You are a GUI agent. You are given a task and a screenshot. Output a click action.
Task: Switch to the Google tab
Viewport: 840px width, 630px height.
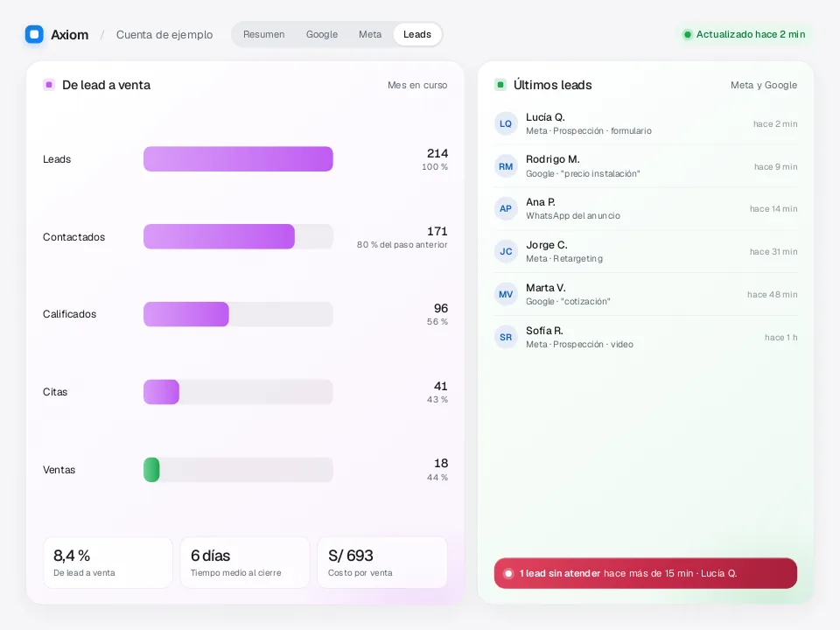click(322, 34)
